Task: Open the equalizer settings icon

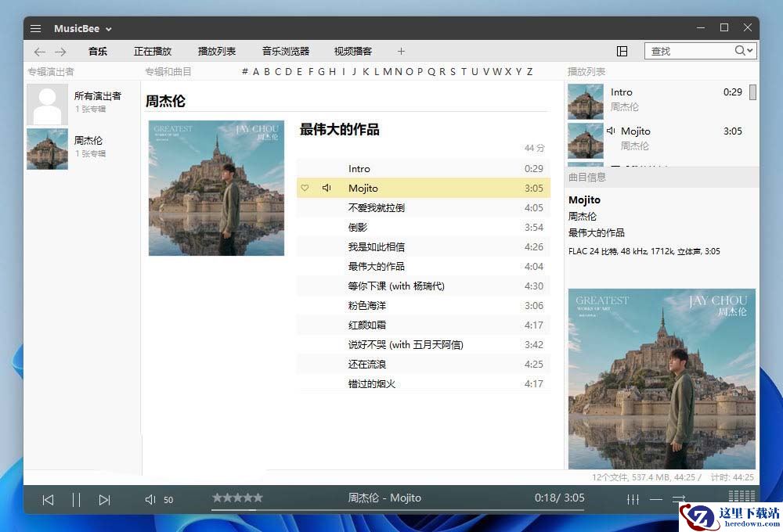Action: pos(633,499)
